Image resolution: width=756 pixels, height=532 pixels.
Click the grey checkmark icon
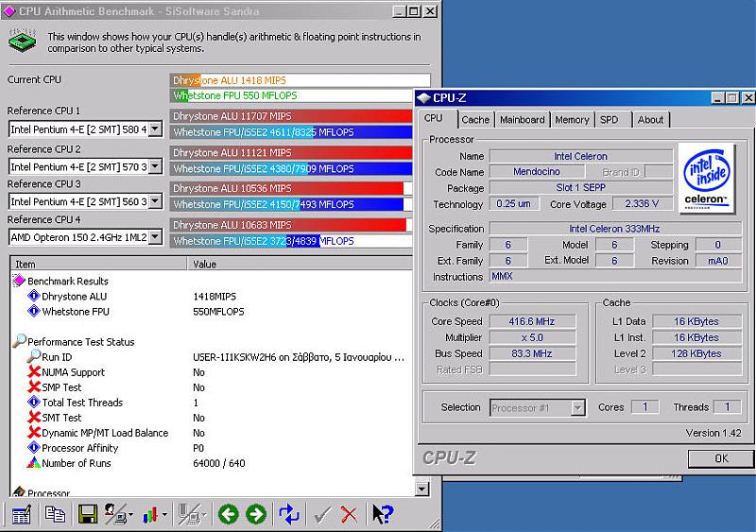(x=321, y=515)
